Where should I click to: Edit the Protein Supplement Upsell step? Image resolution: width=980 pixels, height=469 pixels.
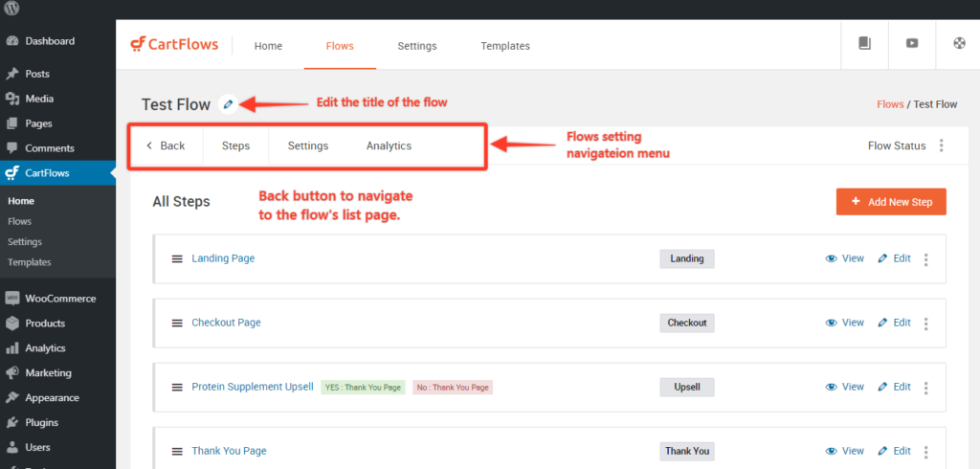(x=895, y=387)
